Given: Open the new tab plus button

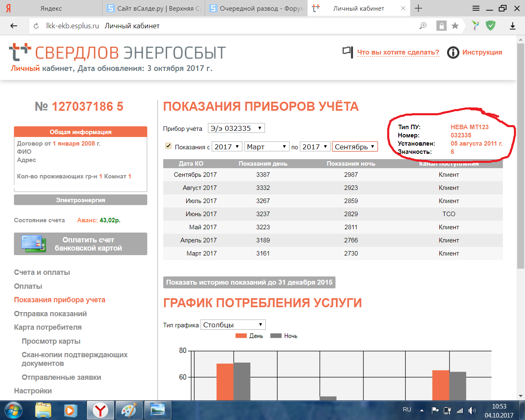Looking at the screenshot, I should pos(418,8).
